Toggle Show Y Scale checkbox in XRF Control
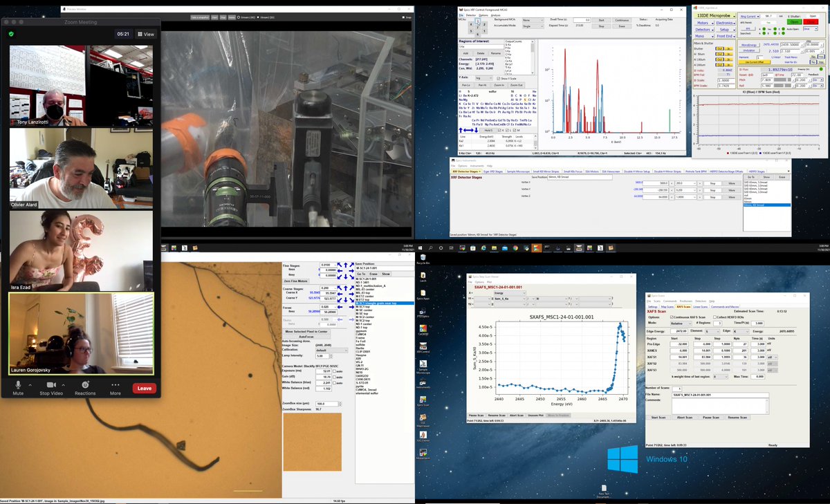 pyautogui.click(x=498, y=78)
